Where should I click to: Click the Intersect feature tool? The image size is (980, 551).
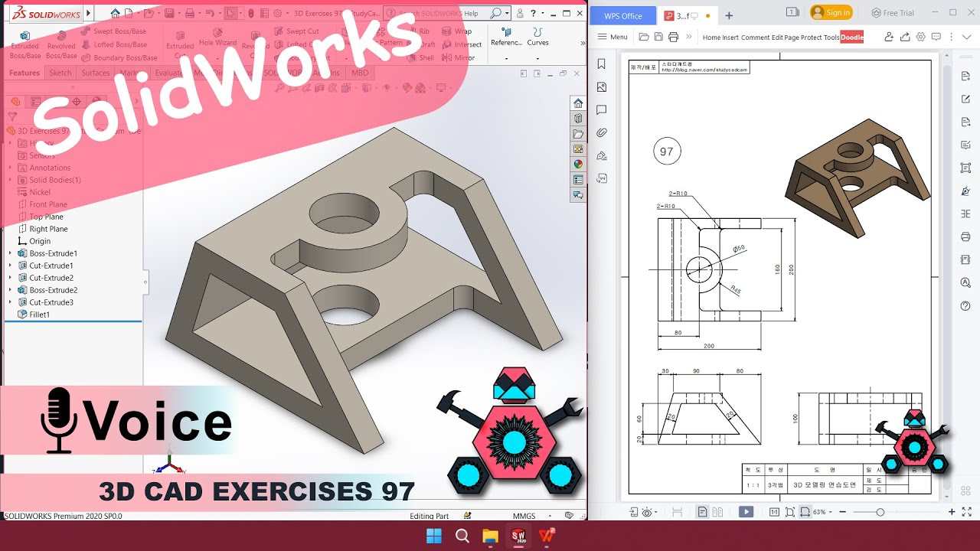tap(462, 44)
